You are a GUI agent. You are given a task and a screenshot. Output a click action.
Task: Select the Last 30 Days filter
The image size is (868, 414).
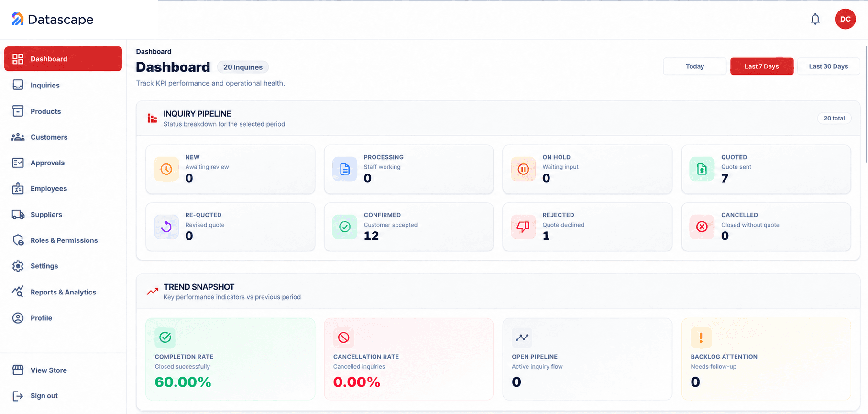(x=828, y=66)
